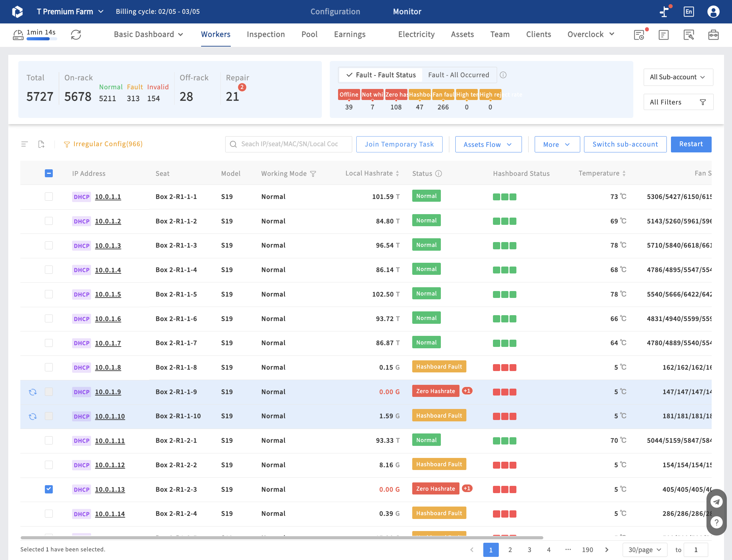Open the Assets Flow dropdown

click(x=488, y=144)
